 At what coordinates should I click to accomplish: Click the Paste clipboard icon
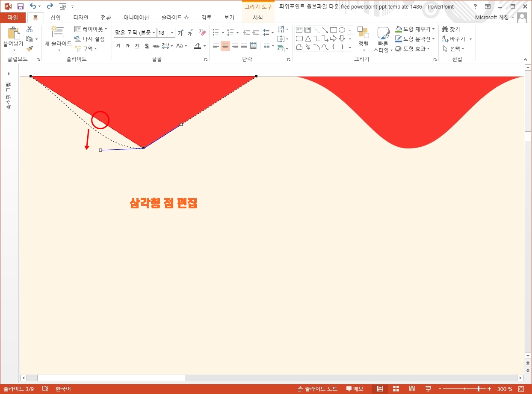(13, 33)
